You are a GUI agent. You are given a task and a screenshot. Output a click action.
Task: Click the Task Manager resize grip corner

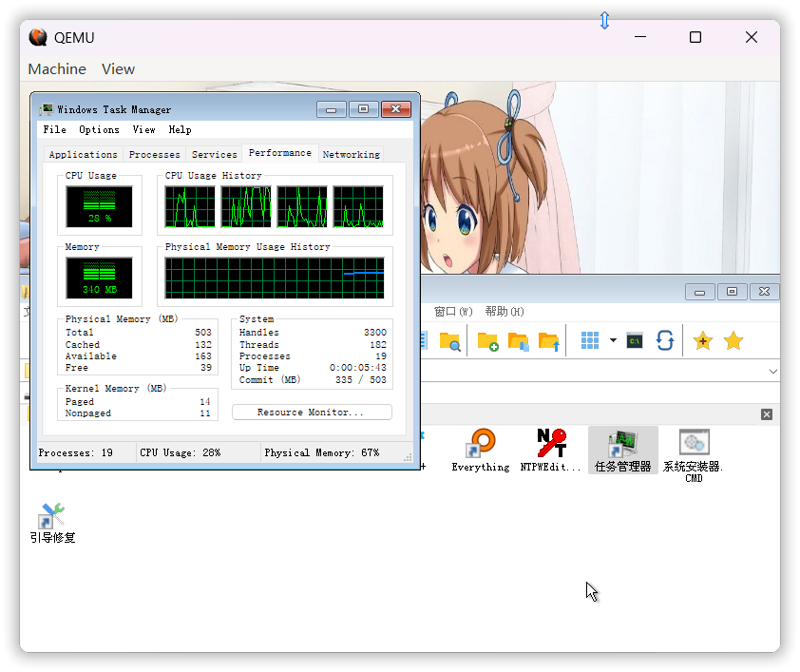(x=408, y=458)
